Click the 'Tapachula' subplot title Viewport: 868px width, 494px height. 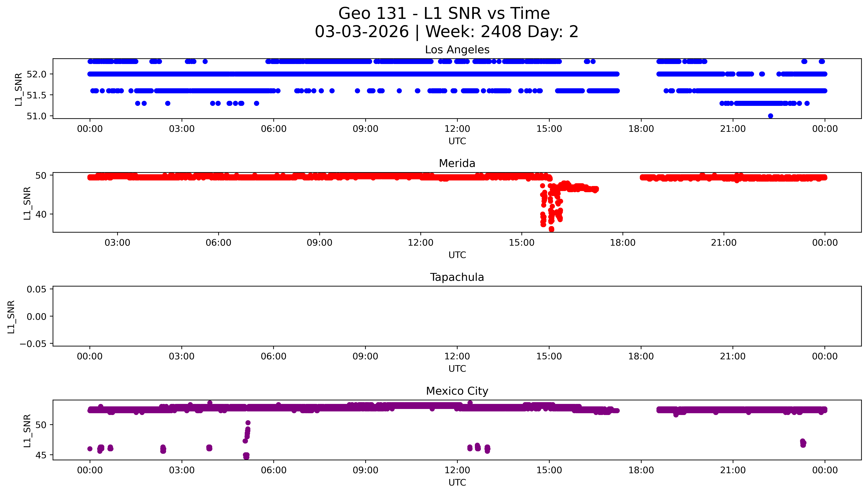457,277
